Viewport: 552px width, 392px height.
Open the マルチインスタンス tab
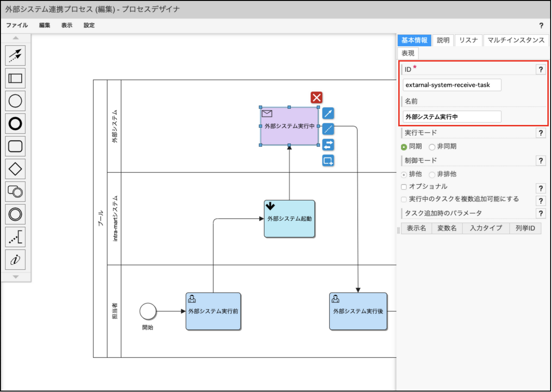[x=516, y=40]
